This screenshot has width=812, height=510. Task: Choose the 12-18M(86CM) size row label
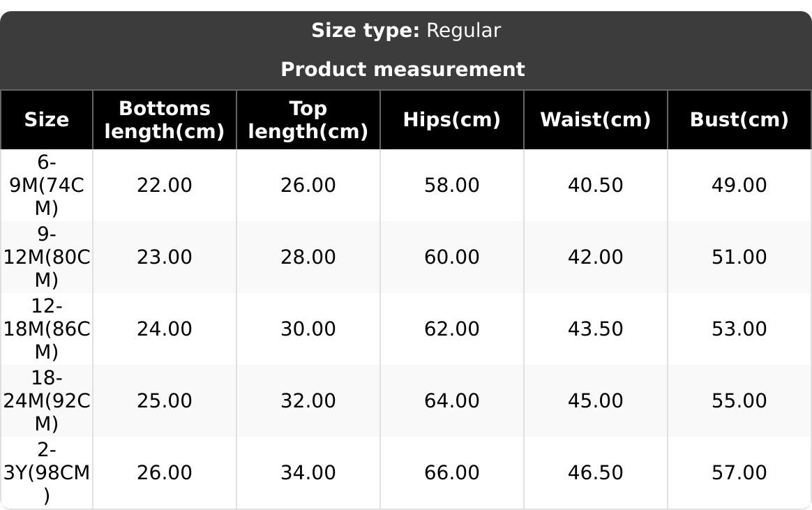click(47, 329)
